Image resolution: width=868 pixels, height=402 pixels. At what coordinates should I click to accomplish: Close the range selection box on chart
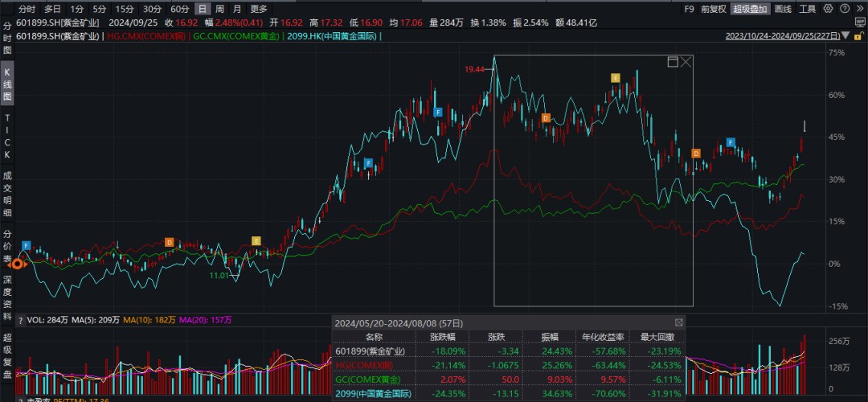coord(686,62)
